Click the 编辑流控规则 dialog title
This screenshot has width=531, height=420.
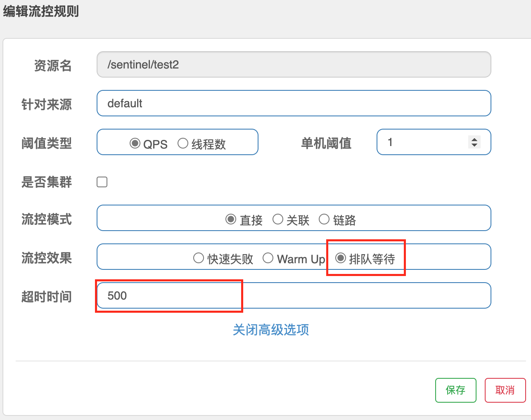pos(41,11)
